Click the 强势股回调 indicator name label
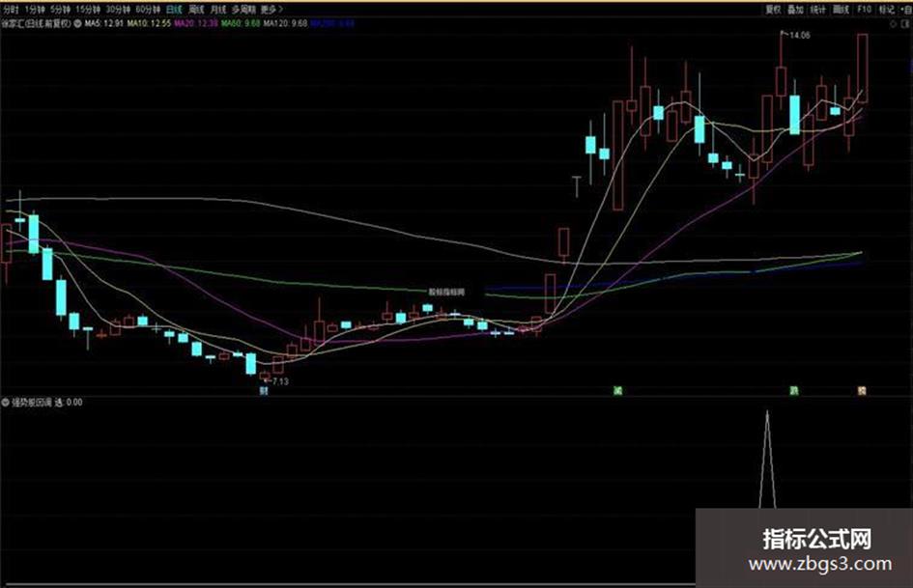 (x=32, y=403)
